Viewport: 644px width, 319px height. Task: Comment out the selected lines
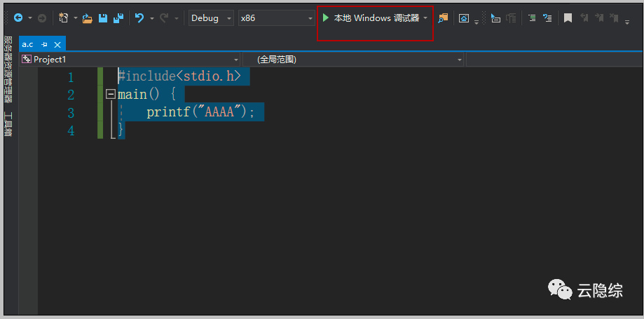point(532,18)
